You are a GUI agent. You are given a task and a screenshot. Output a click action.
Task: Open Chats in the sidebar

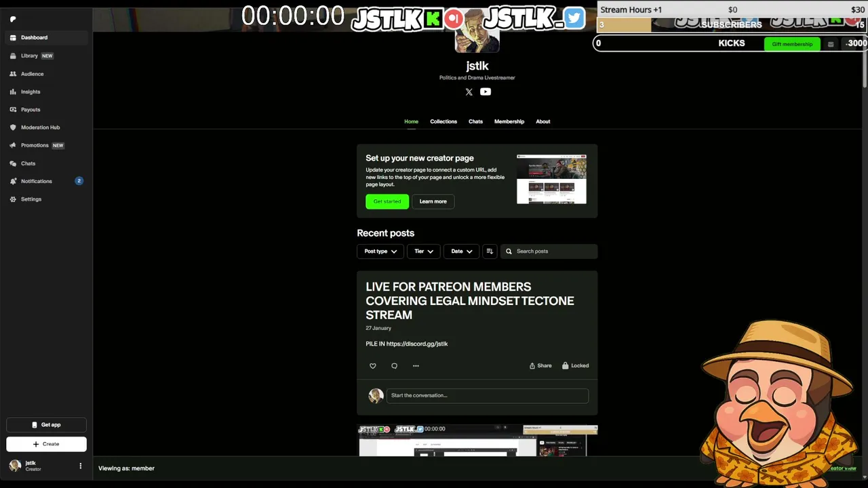pyautogui.click(x=46, y=163)
